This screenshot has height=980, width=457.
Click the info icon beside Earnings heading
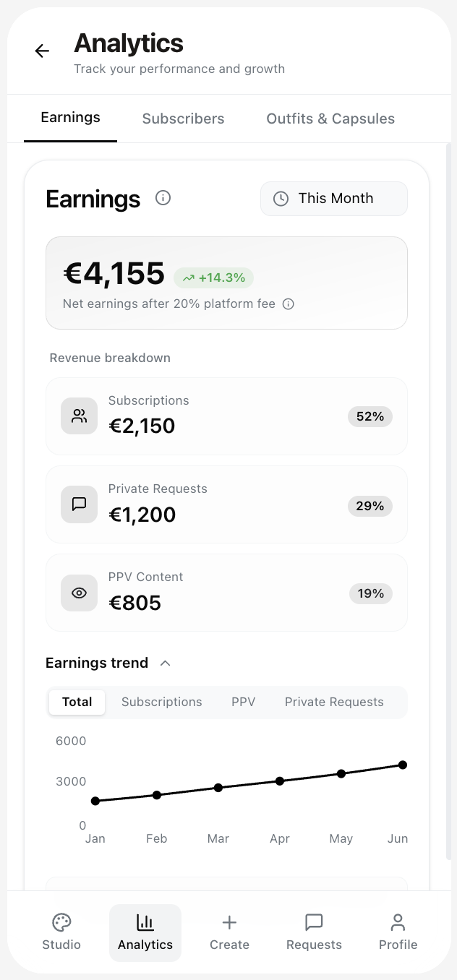pos(163,198)
